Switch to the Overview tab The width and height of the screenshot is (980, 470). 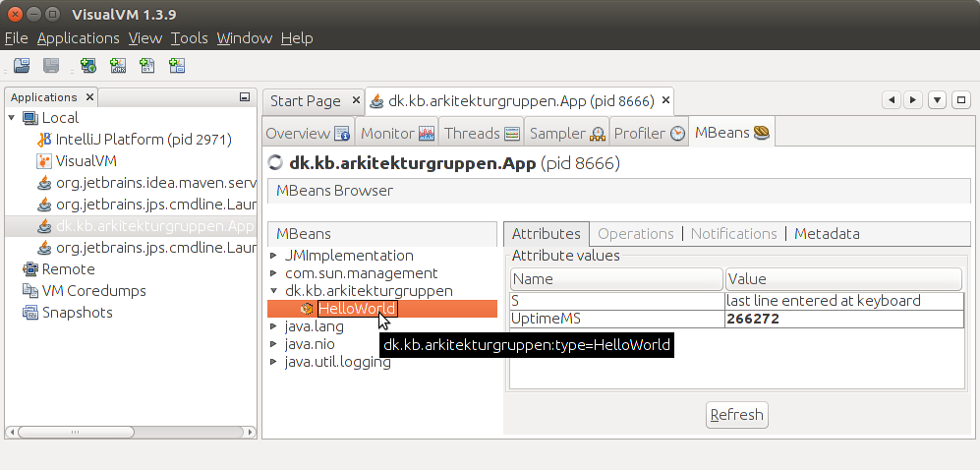tap(308, 133)
